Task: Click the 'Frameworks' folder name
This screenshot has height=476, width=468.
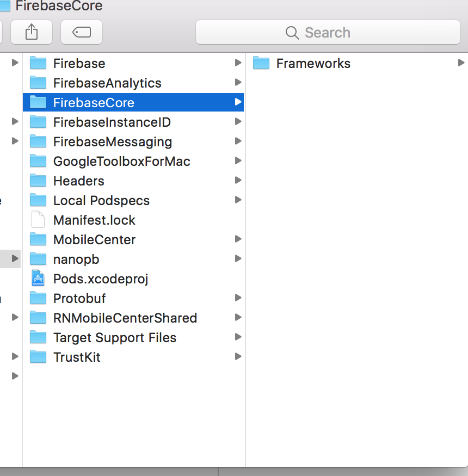Action: [313, 64]
